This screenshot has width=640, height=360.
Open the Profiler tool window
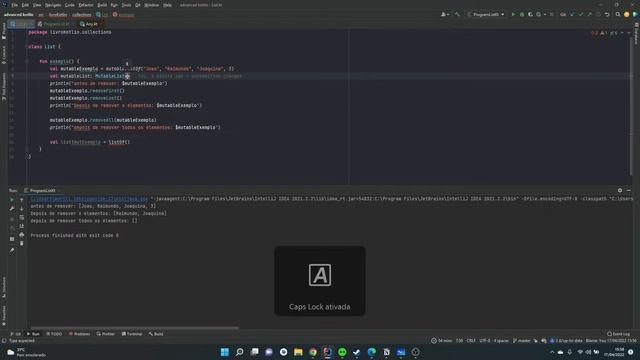(106, 334)
